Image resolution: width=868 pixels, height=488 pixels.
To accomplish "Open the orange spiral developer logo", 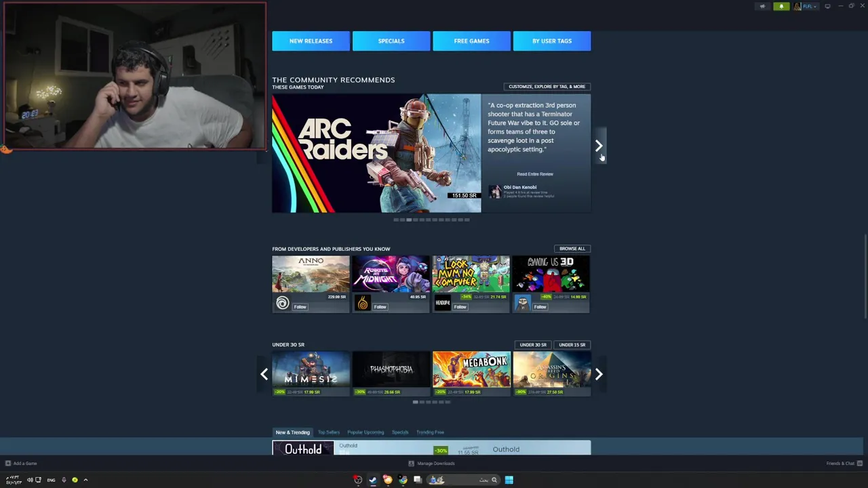I will coord(363,304).
